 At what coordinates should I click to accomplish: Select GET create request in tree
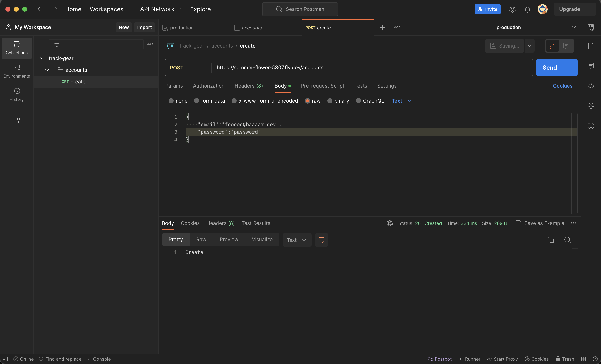coord(96,82)
